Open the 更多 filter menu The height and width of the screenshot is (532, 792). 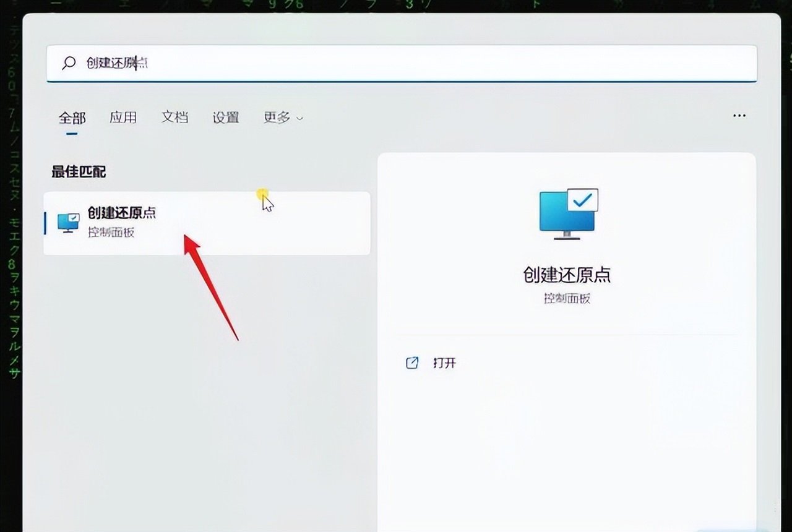(x=277, y=118)
